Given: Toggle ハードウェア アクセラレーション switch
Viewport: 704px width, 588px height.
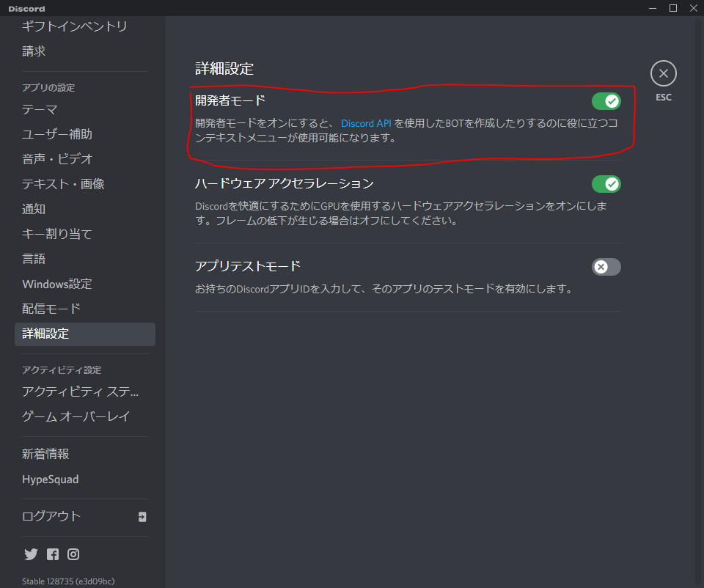Looking at the screenshot, I should [606, 184].
